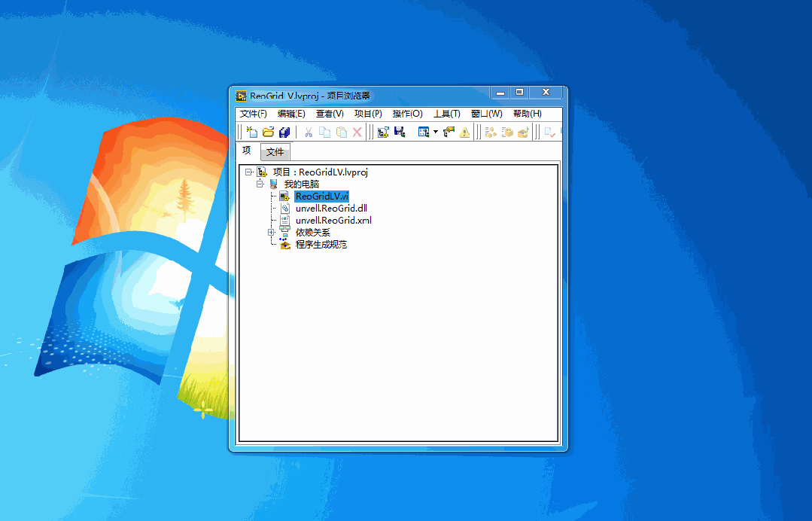Click the Add to project toolbar icon

[x=383, y=132]
